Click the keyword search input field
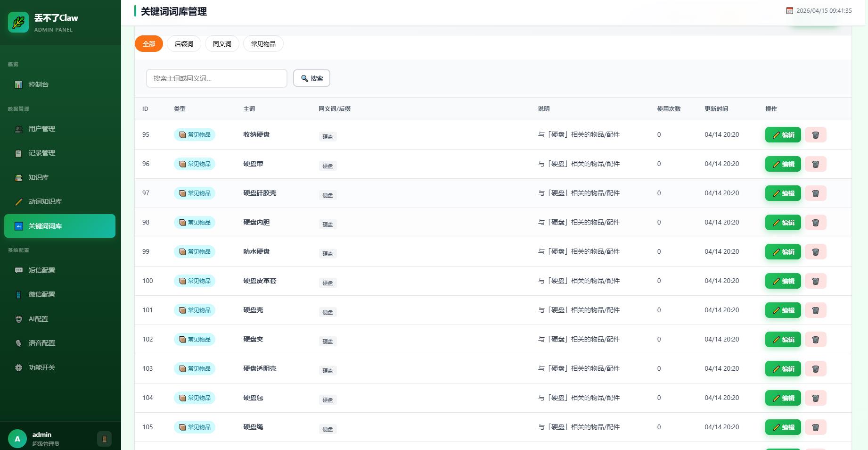868x450 pixels. tap(216, 78)
